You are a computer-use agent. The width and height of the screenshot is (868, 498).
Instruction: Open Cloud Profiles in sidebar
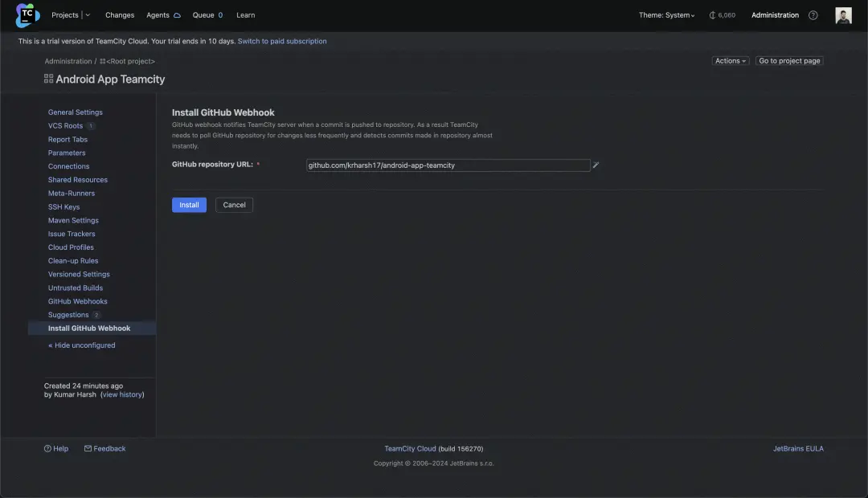(71, 247)
